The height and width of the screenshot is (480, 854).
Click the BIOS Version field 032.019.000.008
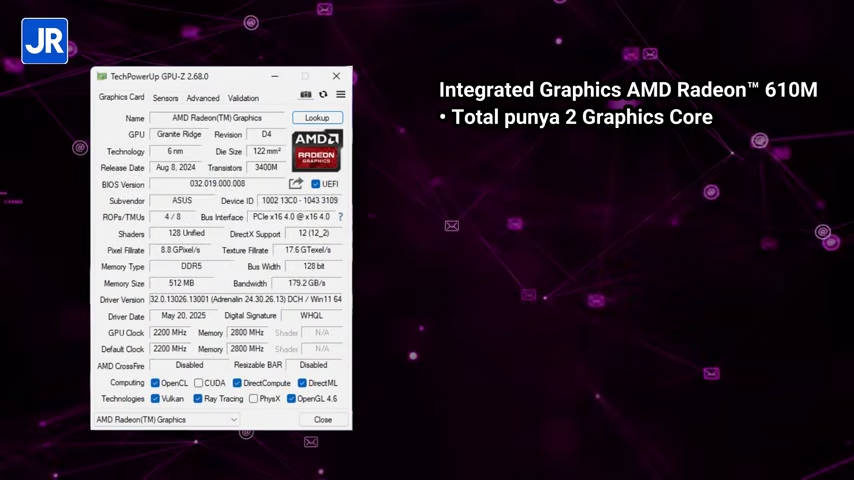coord(217,184)
